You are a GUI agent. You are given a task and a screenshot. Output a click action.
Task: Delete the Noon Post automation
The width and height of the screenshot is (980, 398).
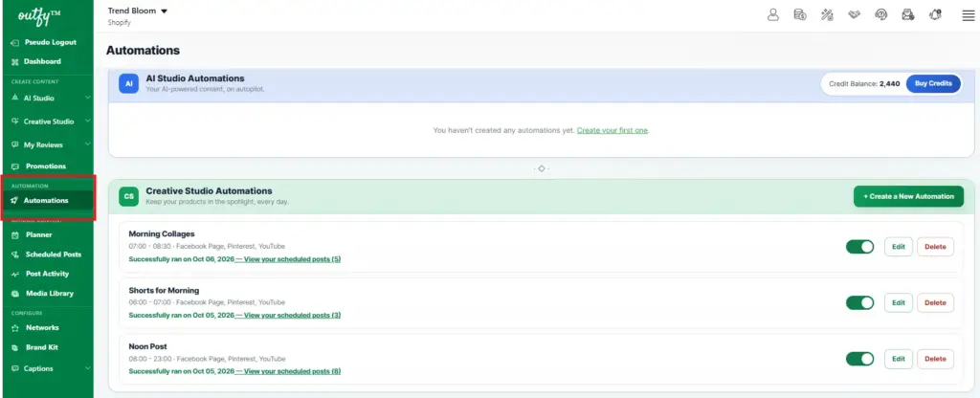tap(936, 359)
